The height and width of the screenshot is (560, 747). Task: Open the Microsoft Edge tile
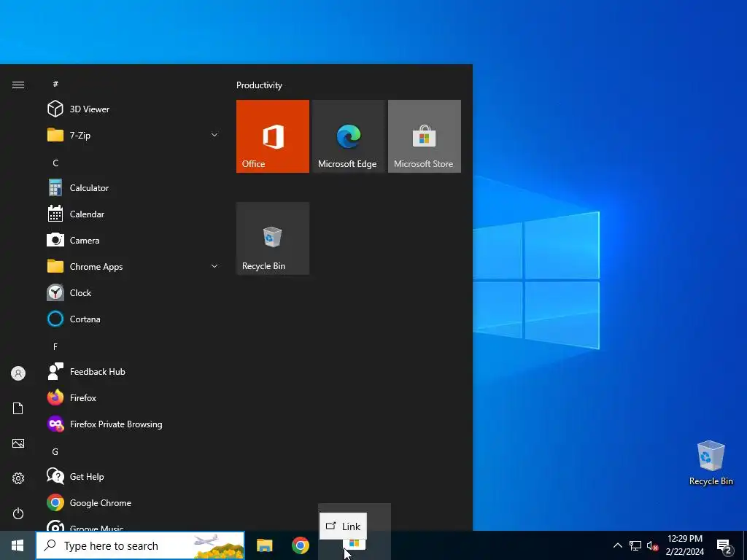coord(348,136)
